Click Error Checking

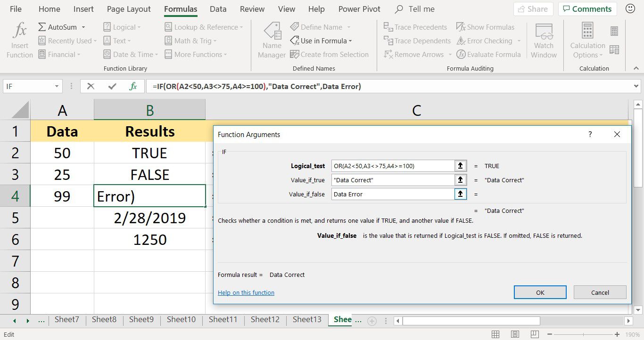(x=485, y=41)
